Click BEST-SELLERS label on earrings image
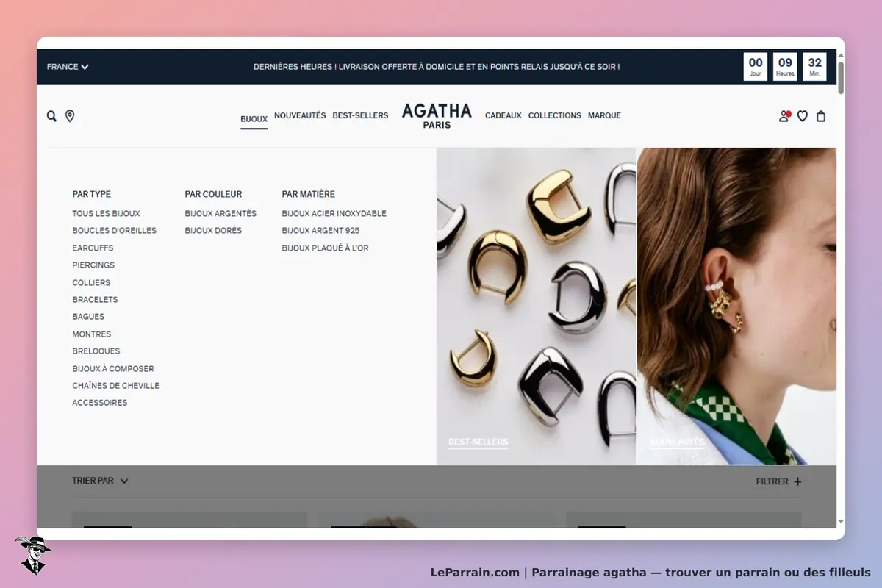The width and height of the screenshot is (882, 588). tap(478, 442)
